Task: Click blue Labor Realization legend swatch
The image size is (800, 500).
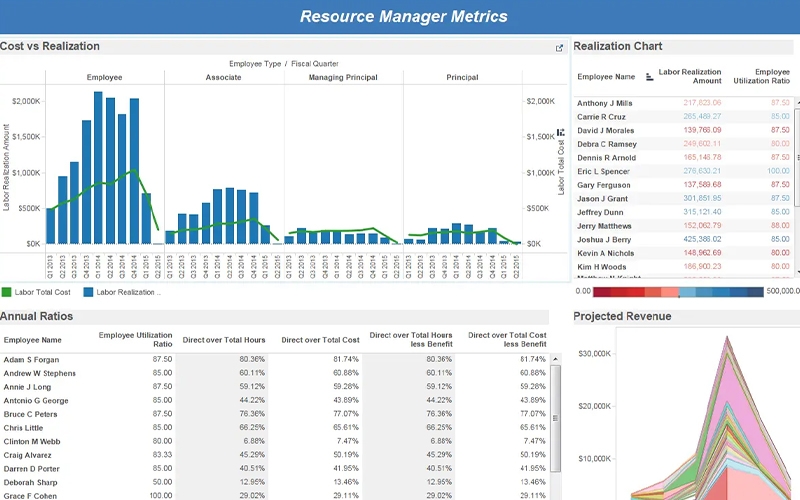Action: click(x=89, y=292)
